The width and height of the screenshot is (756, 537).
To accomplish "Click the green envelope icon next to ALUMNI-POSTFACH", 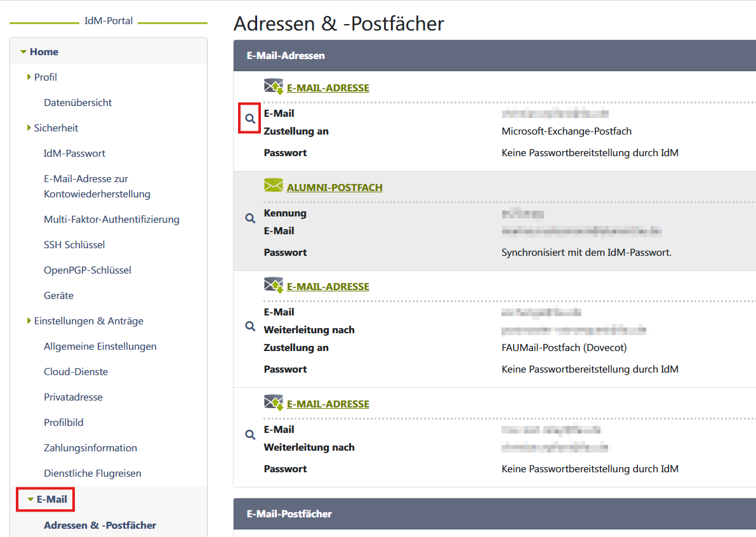I will [x=274, y=186].
